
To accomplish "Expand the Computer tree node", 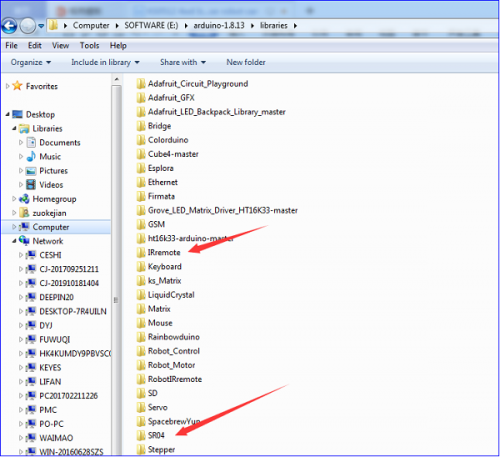I will pyautogui.click(x=14, y=227).
